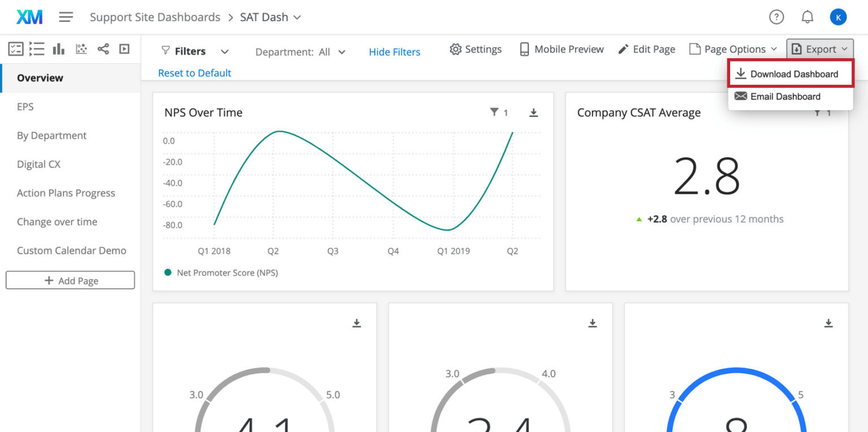Click the XM logo

point(29,17)
